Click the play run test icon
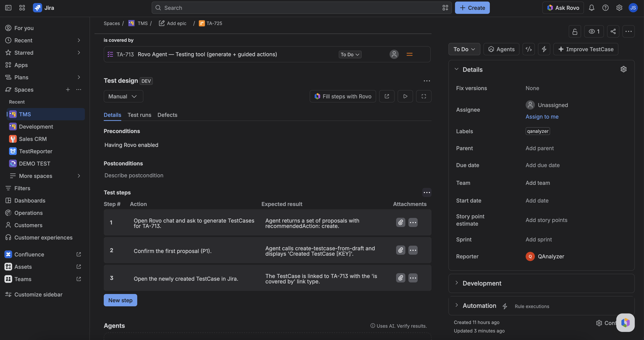The width and height of the screenshot is (644, 340). 405,96
